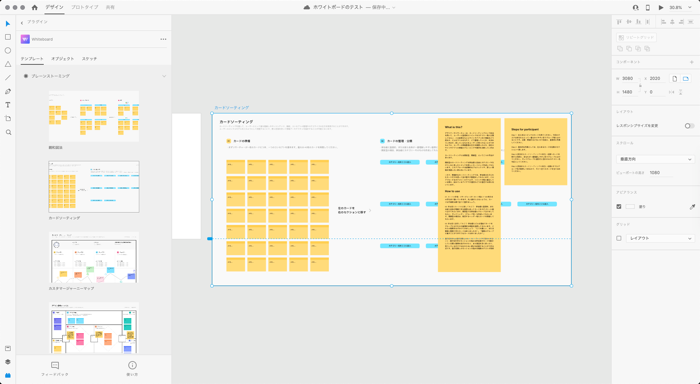
Task: Choose the Rectangle tool
Action: tap(8, 37)
